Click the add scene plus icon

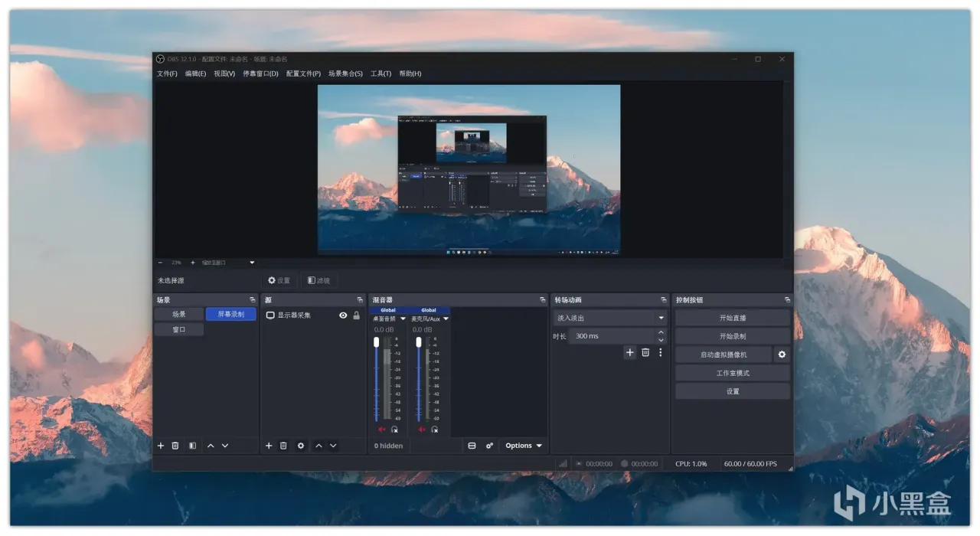coord(161,446)
